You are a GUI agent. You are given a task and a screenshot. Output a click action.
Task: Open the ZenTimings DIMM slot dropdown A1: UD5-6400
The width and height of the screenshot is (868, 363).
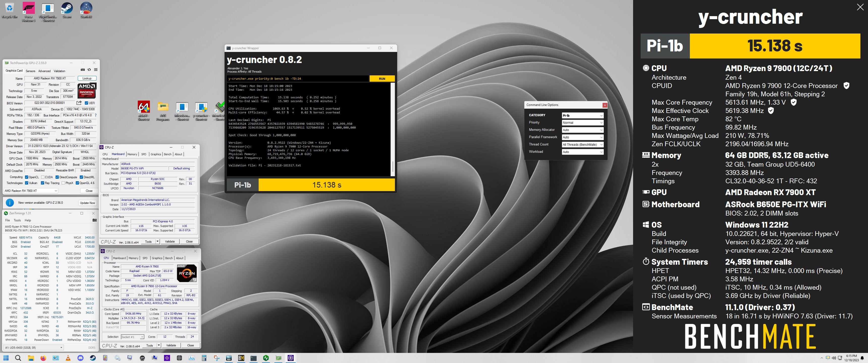click(34, 347)
